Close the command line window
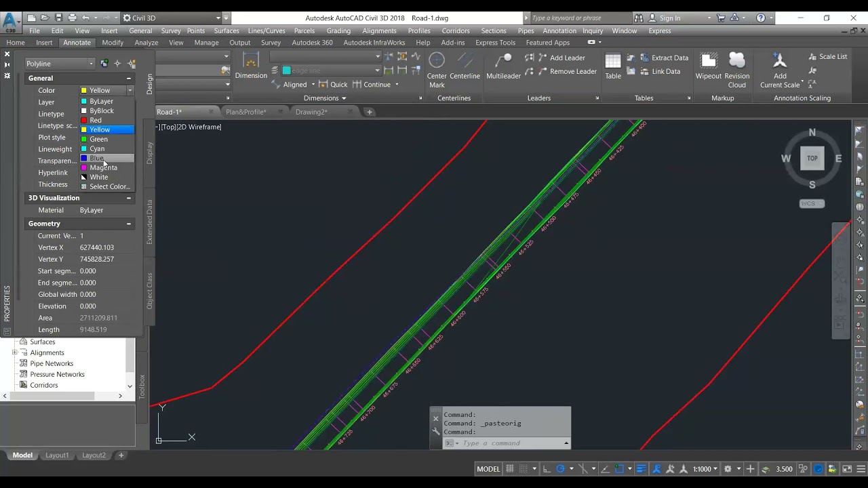This screenshot has height=488, width=868. 436,419
